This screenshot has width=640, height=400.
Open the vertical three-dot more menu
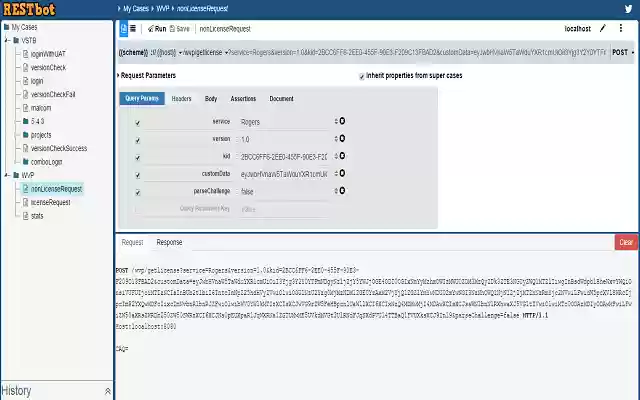pos(621,28)
